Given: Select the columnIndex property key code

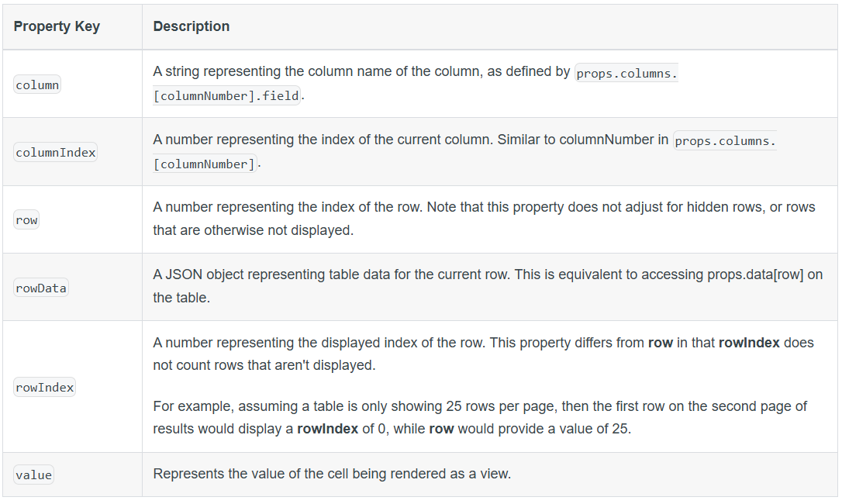Looking at the screenshot, I should [55, 153].
